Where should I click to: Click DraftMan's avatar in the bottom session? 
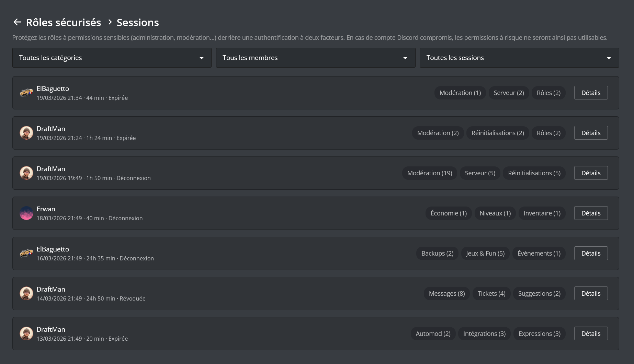pyautogui.click(x=26, y=333)
